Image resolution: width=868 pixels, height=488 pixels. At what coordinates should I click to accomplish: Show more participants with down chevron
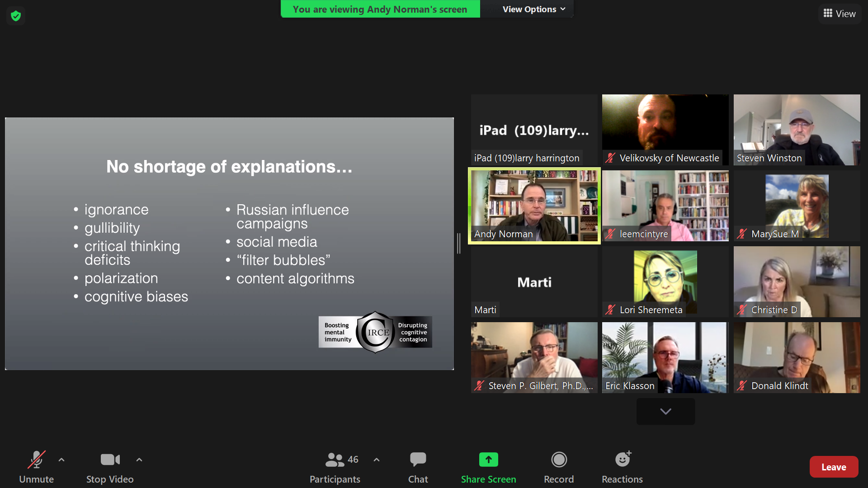pyautogui.click(x=665, y=411)
